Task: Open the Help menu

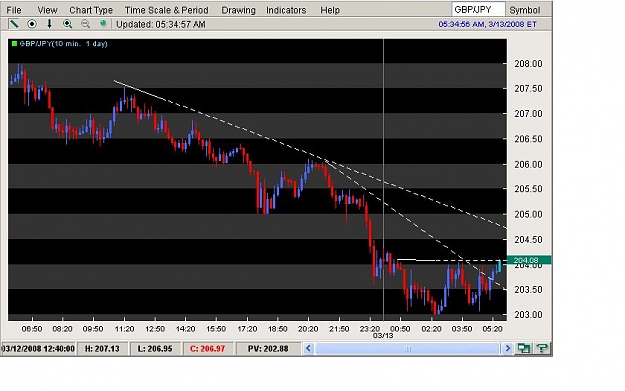Action: click(x=330, y=10)
